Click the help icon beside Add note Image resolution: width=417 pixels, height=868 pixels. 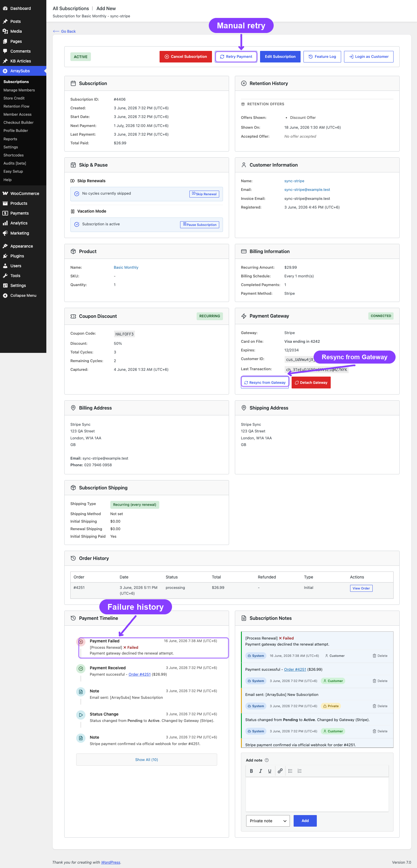[x=266, y=760]
